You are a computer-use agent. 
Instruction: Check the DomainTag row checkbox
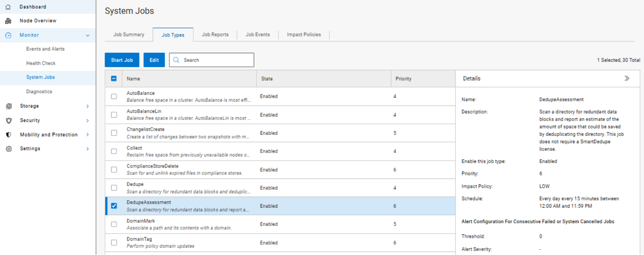pyautogui.click(x=114, y=243)
